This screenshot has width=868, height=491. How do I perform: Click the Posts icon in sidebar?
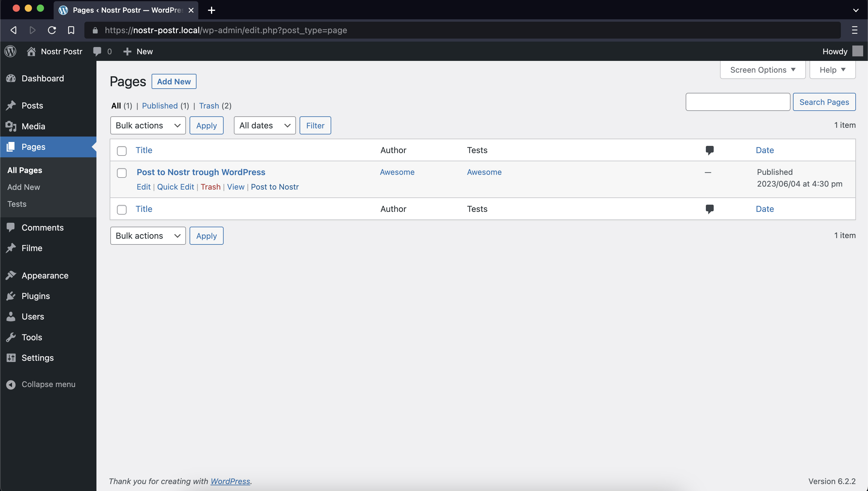click(11, 105)
